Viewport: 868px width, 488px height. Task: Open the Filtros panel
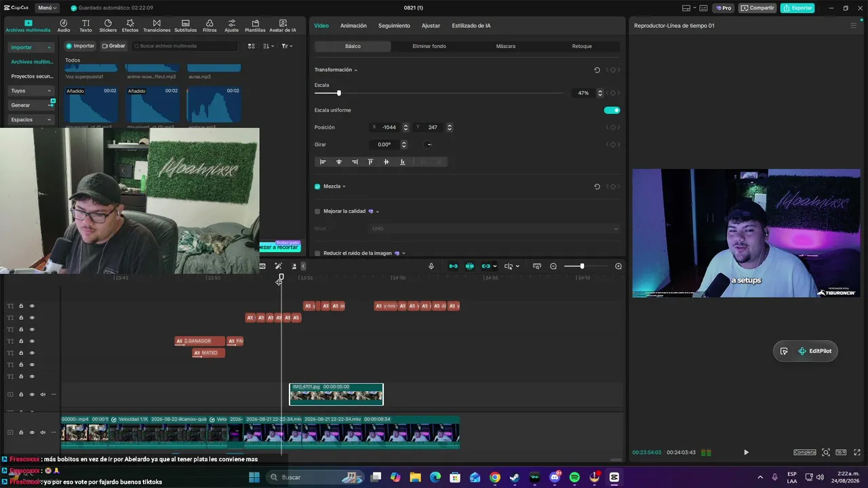[210, 26]
